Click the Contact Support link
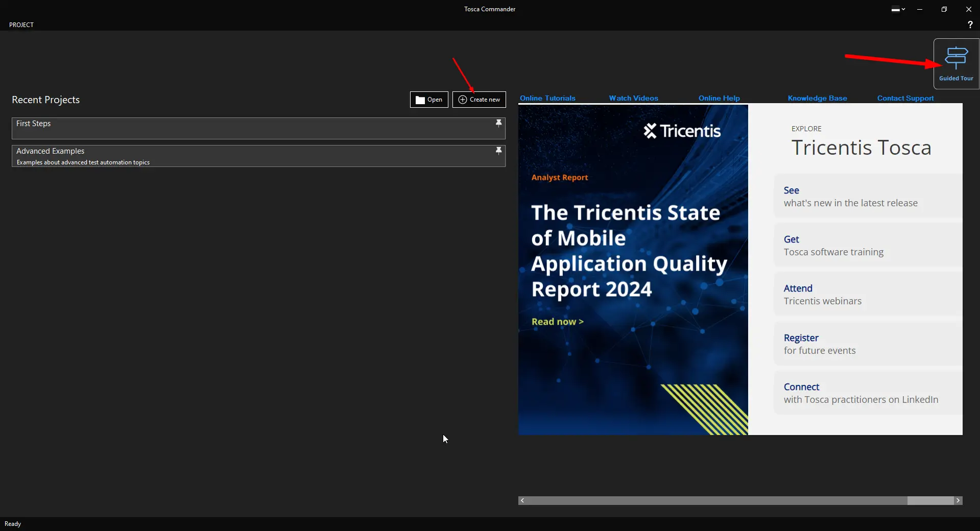 (x=905, y=98)
